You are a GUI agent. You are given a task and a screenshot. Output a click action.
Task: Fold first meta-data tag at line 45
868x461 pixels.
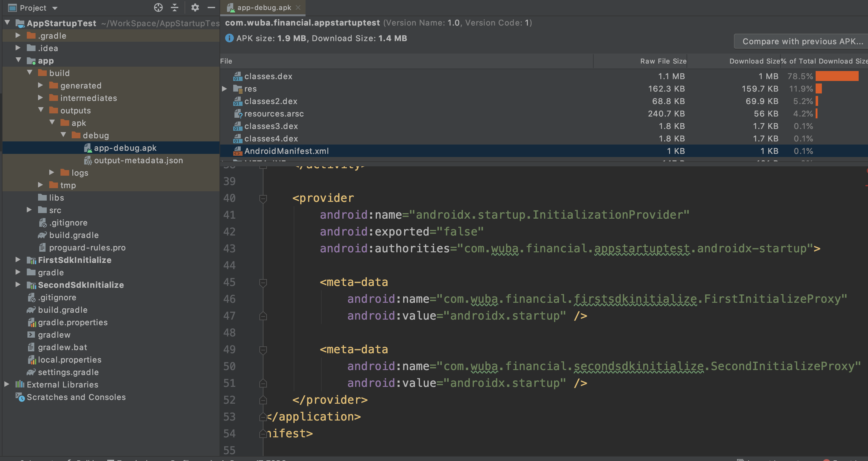263,283
